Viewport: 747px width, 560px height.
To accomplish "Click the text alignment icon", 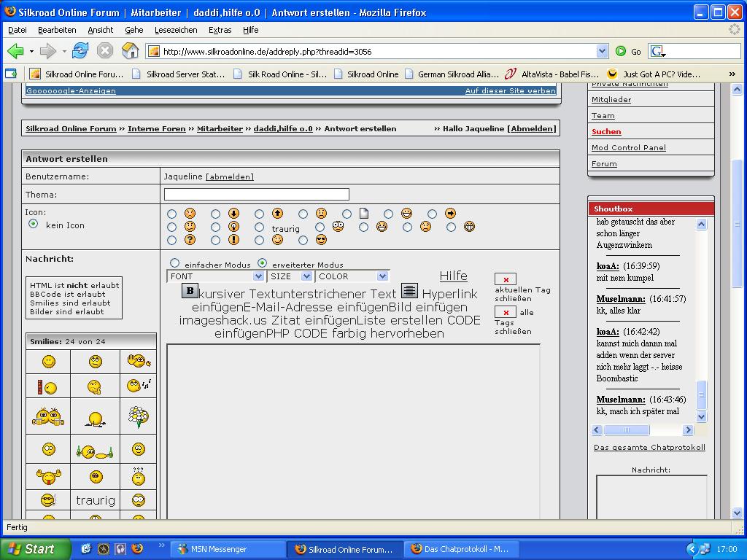I will coord(409,291).
